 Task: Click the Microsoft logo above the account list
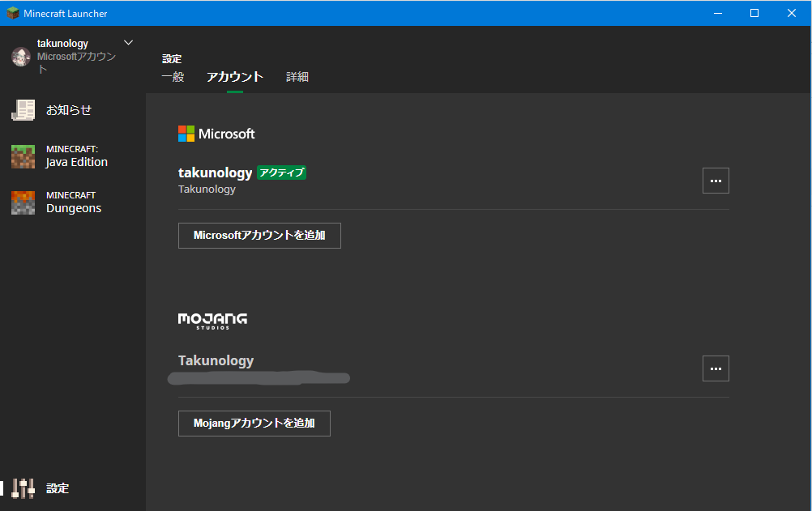click(216, 134)
